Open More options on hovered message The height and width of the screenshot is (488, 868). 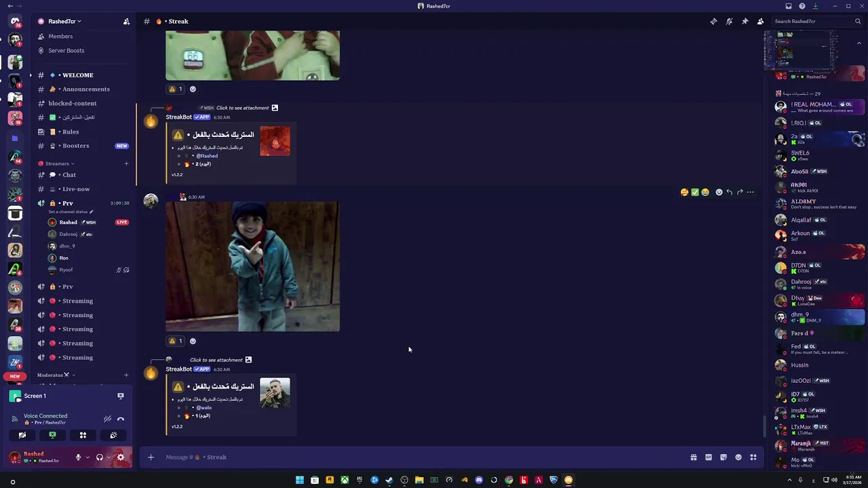pyautogui.click(x=750, y=192)
